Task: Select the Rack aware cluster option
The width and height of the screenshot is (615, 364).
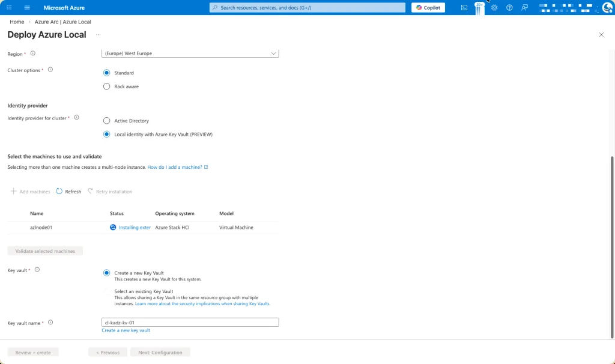Action: click(107, 86)
